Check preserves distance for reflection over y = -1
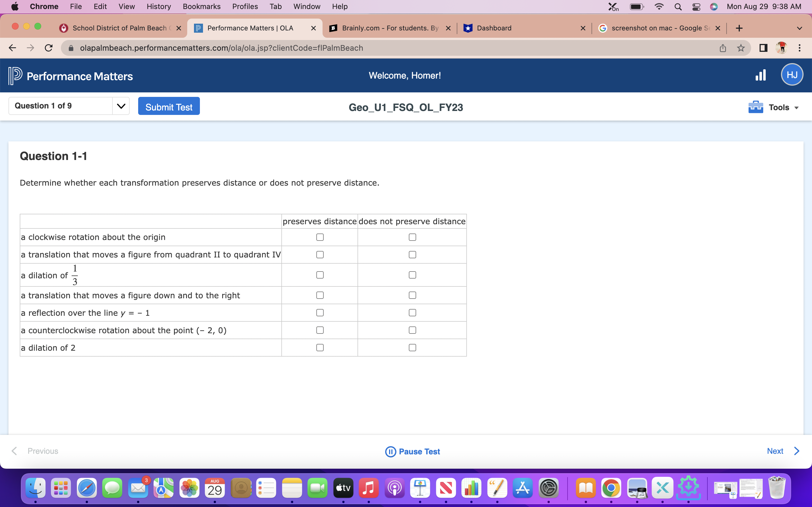The width and height of the screenshot is (812, 507). tap(320, 313)
